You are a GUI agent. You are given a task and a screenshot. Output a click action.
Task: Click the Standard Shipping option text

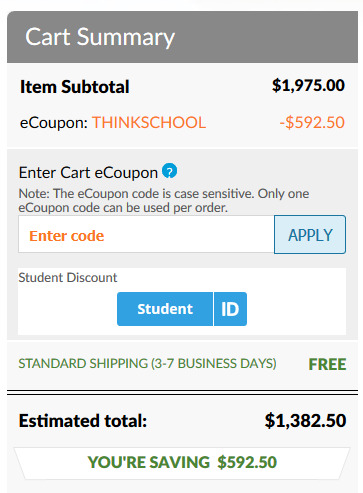(x=147, y=363)
